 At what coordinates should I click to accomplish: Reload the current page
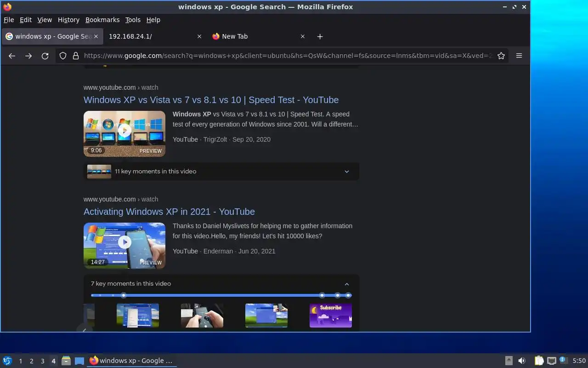point(45,56)
